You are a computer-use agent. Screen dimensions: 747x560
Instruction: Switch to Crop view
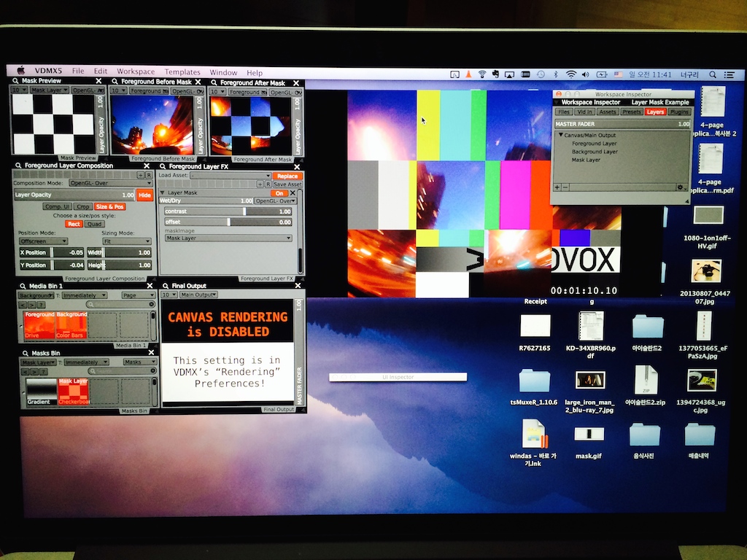point(83,206)
